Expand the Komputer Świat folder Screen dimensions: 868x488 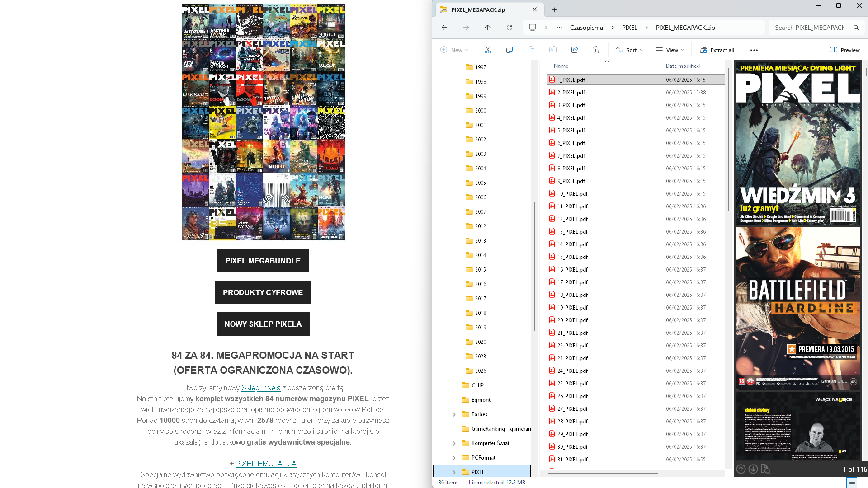pyautogui.click(x=454, y=443)
